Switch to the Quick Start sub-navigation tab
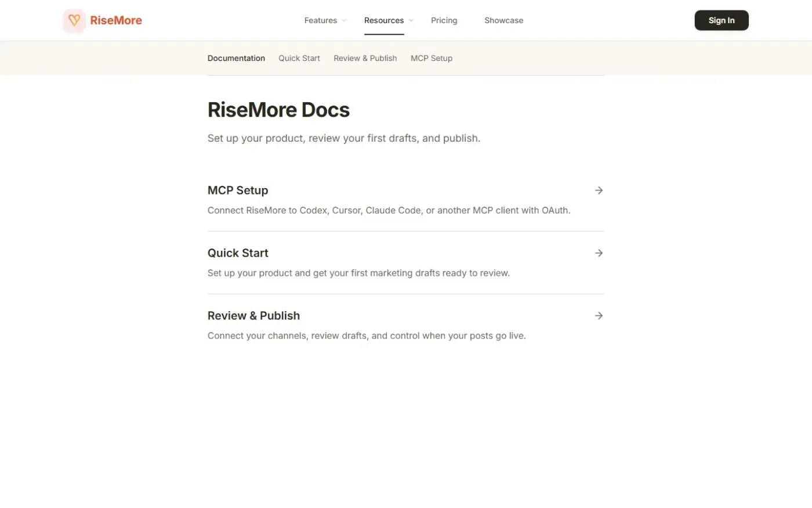This screenshot has height=508, width=812. point(299,58)
